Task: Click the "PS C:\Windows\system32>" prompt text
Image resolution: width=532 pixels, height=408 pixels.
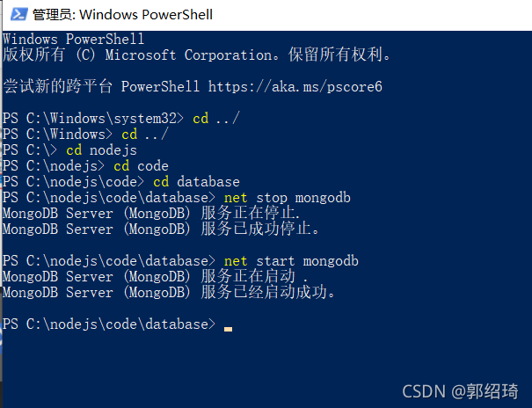Action: pyautogui.click(x=93, y=119)
